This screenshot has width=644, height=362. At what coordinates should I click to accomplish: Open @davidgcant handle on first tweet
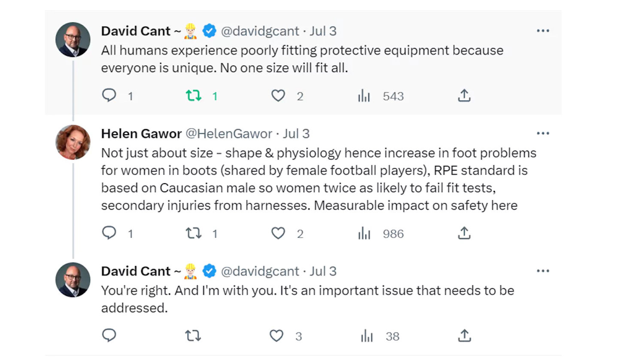(260, 31)
